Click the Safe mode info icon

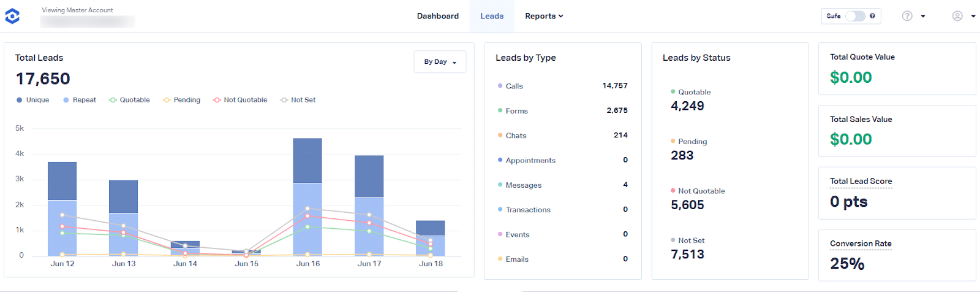(872, 16)
